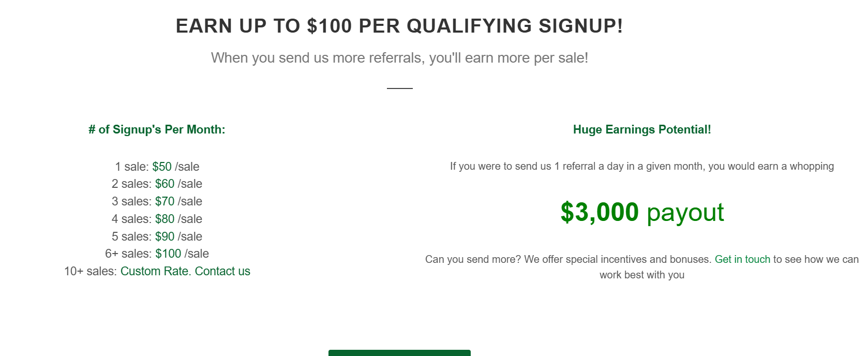
Task: Select the '$50' rate text
Action: click(x=162, y=167)
